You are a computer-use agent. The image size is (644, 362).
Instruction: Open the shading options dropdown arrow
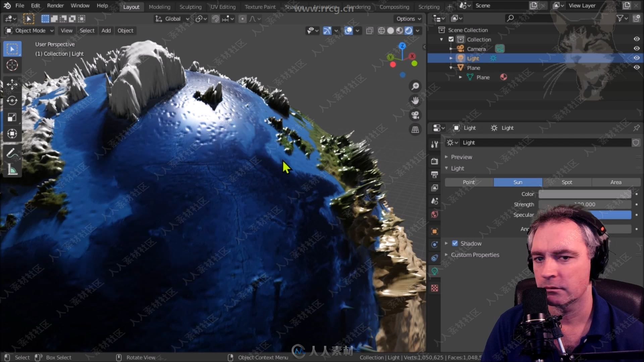418,31
